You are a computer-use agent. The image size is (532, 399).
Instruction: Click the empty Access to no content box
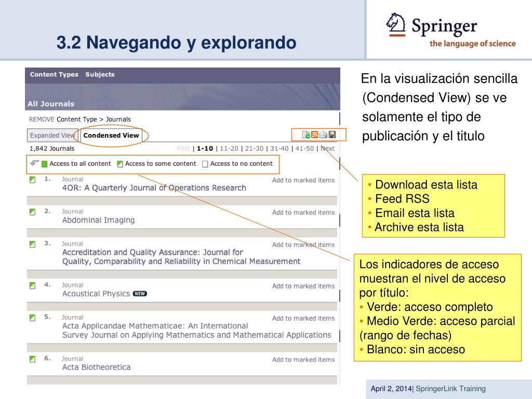(205, 164)
